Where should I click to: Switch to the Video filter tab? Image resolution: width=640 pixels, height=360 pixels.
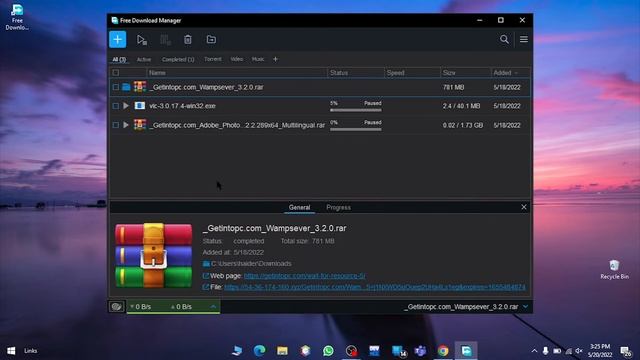(237, 59)
